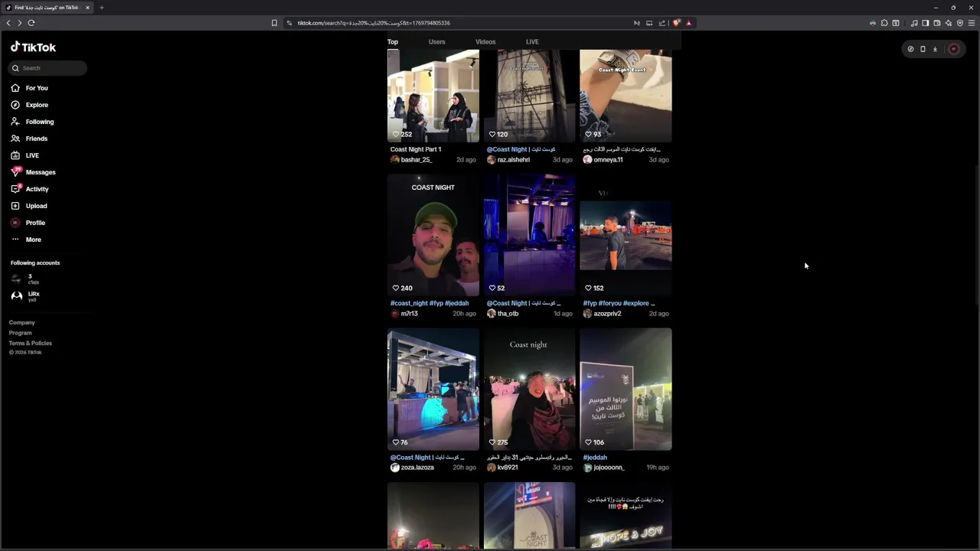The image size is (980, 551).
Task: Open the azozpriv2 video with 152 likes
Action: [626, 235]
